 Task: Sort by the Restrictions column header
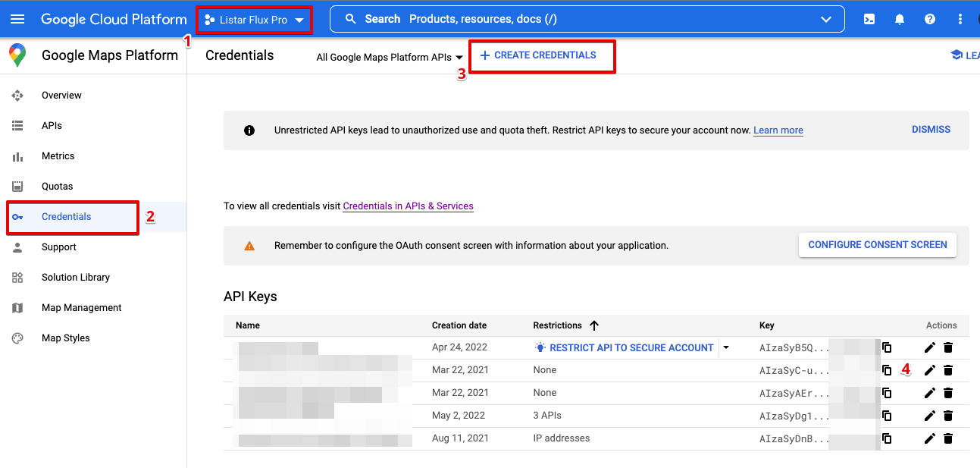[558, 325]
